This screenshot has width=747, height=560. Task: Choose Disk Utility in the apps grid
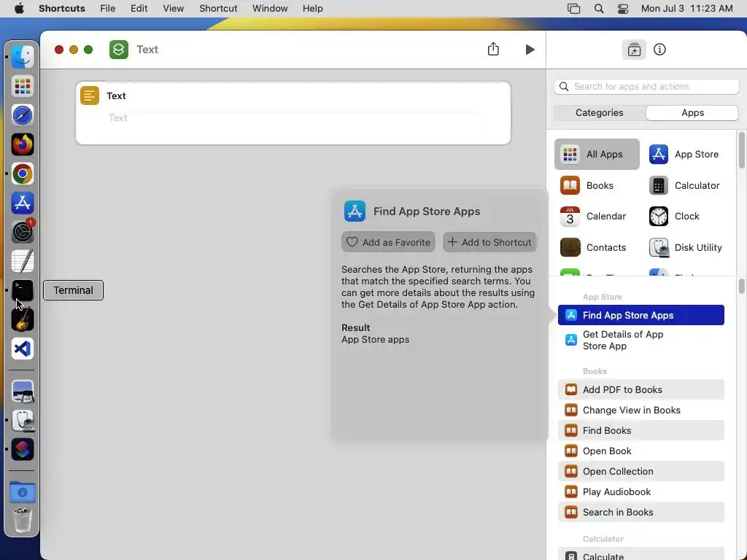click(685, 248)
